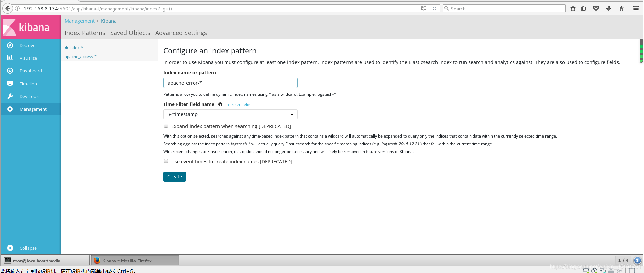Click the Management breadcrumb link
The width and height of the screenshot is (644, 273).
coord(79,21)
